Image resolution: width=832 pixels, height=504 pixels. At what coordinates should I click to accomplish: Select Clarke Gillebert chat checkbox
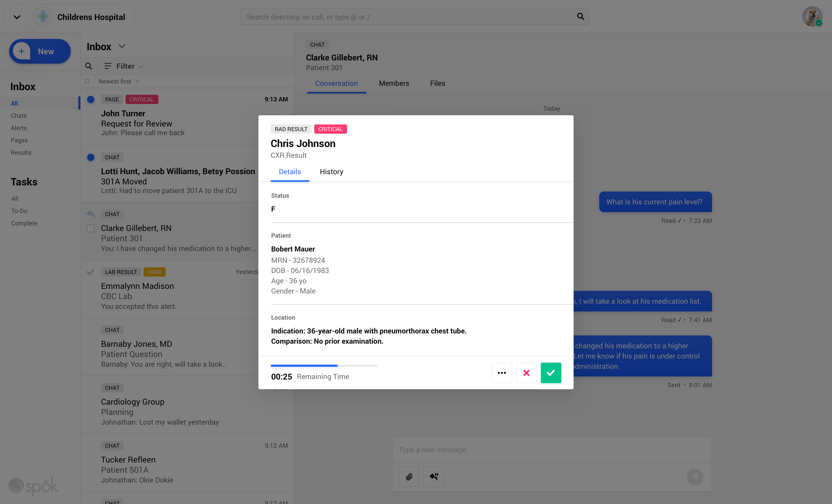[x=90, y=228]
